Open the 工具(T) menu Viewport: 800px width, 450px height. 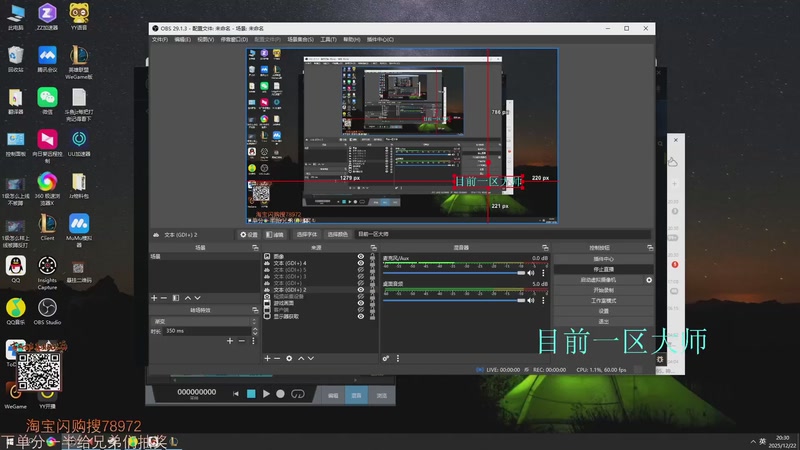[x=328, y=39]
